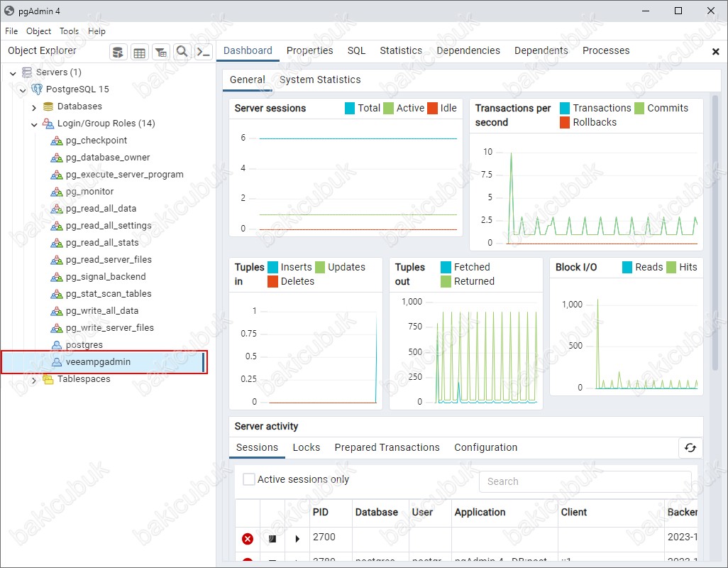Select the General dashboard sub-tab
This screenshot has width=728, height=568.
[248, 80]
